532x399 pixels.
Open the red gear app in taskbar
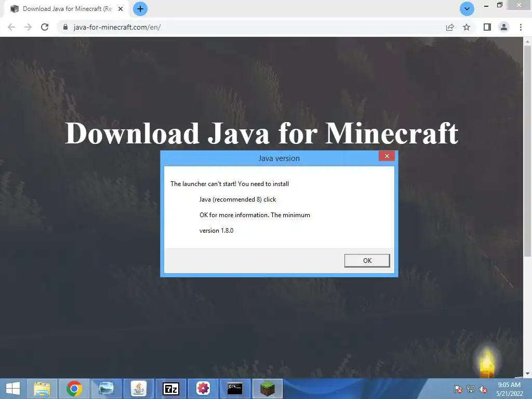(x=203, y=389)
